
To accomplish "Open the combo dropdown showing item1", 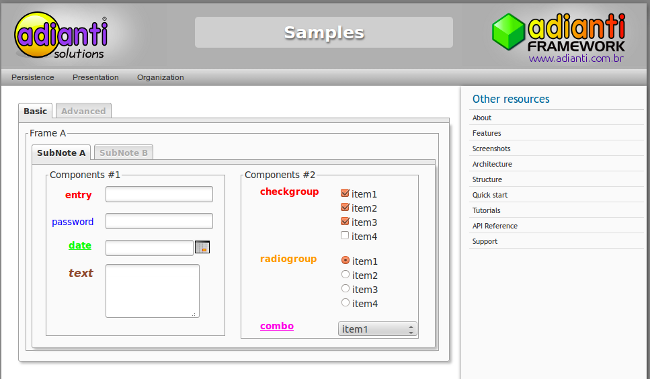I will pos(377,329).
